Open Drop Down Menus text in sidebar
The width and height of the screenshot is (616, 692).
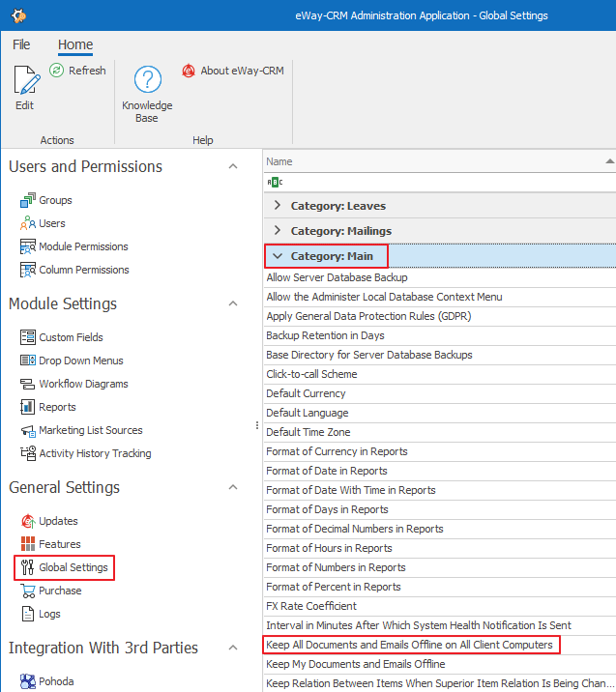click(81, 360)
